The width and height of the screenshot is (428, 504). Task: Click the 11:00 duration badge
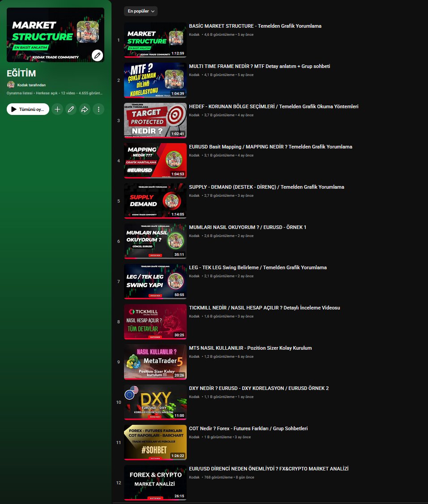coord(179,415)
